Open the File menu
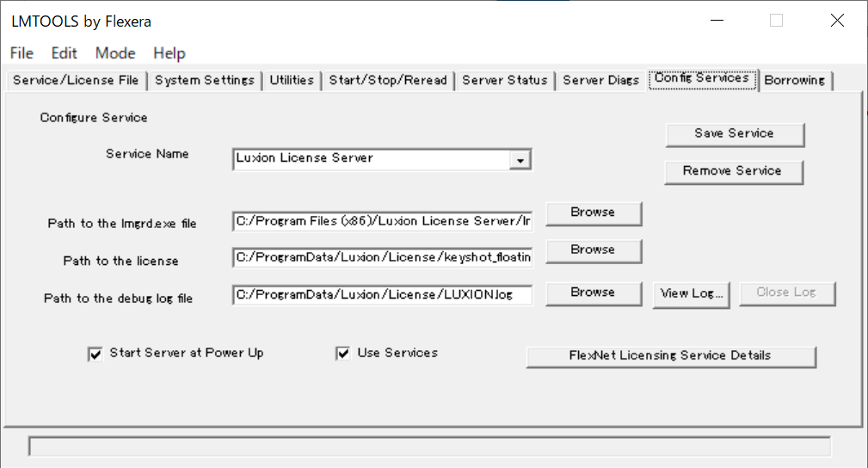868x468 pixels. tap(22, 53)
